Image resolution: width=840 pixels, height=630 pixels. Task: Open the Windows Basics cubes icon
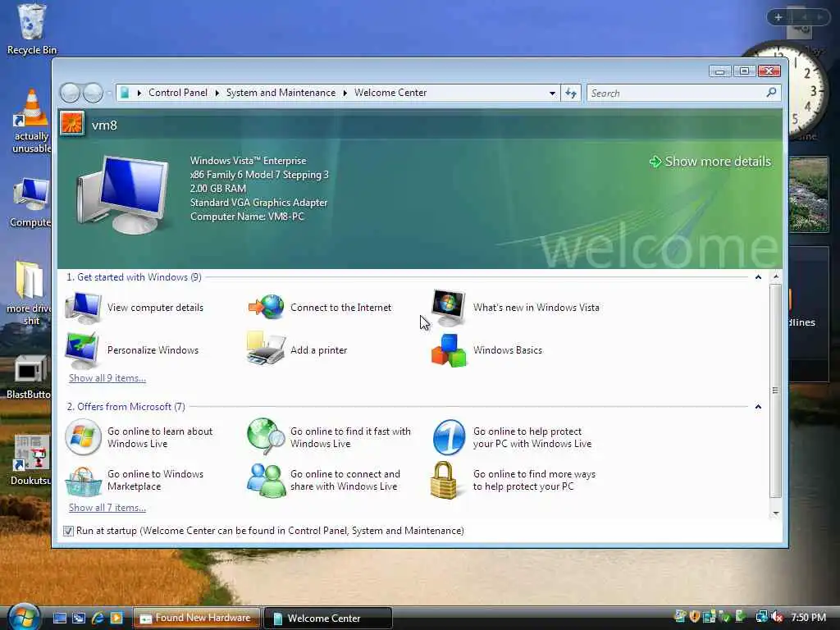(x=449, y=350)
